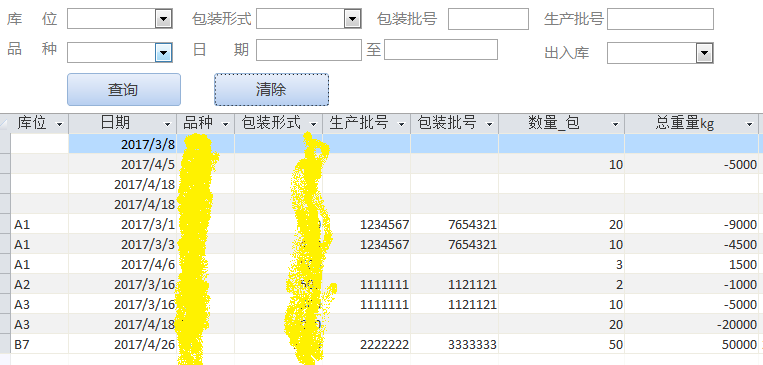Screen dimensions: 763x365
Task: Click the 1121121 cell in the A3 row
Action: coord(454,304)
